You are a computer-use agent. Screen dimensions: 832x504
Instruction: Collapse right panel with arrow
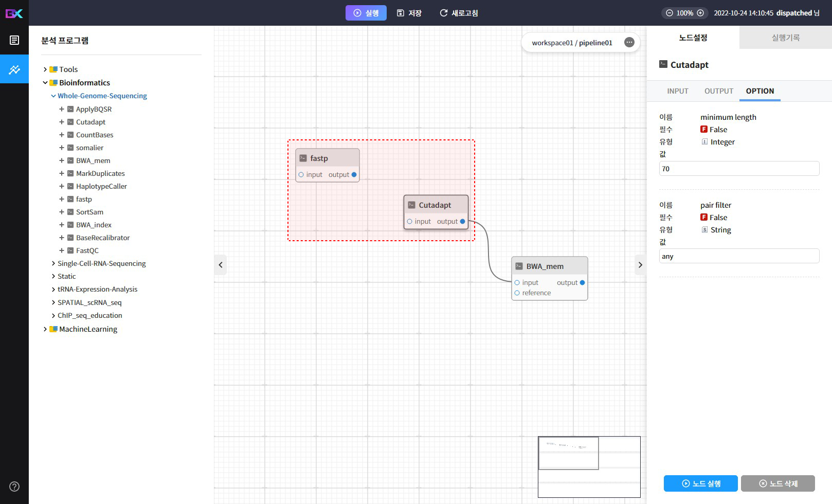[x=640, y=265]
